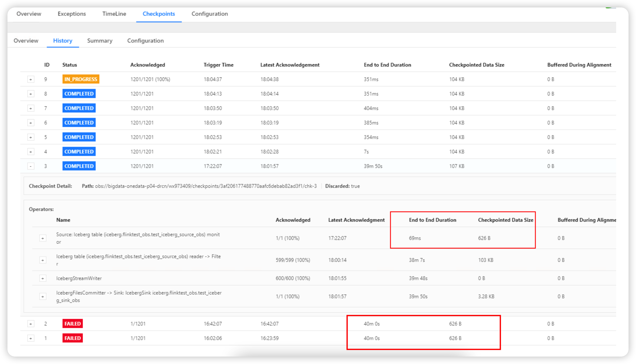The image size is (636, 364).
Task: Click the IN_PROGRESS status badge
Action: click(x=81, y=79)
